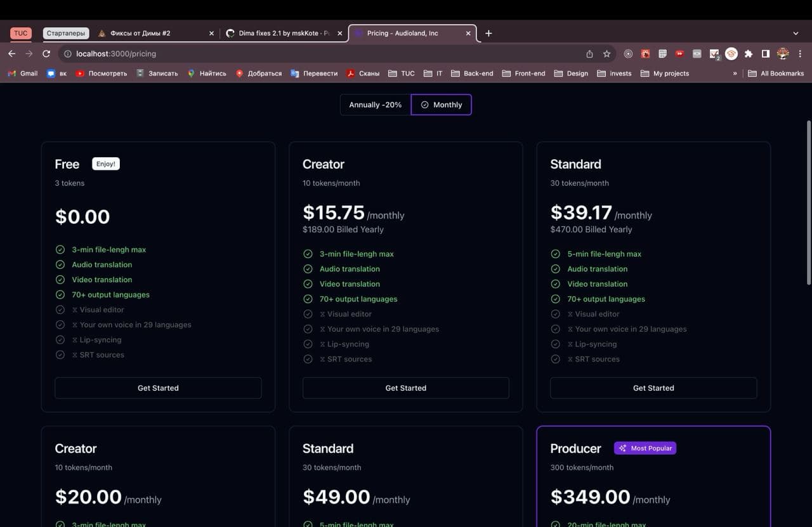Open the TUC bookmarks folder

coord(402,74)
